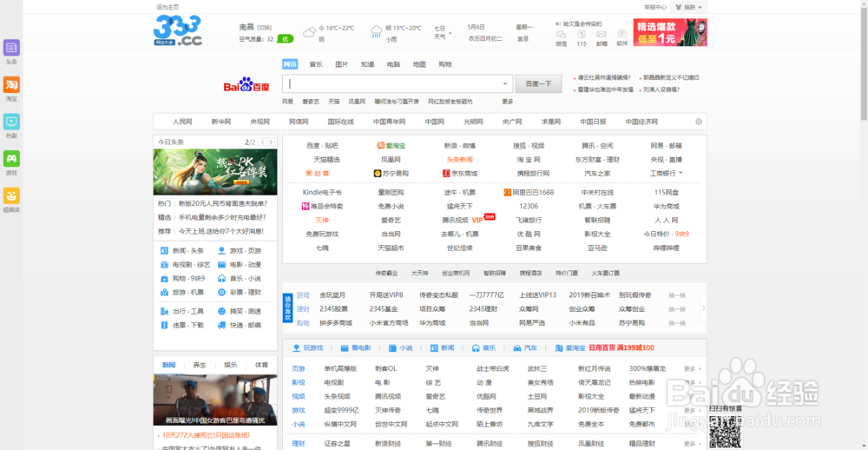Click the 新闻·头条 category icon

[164, 250]
